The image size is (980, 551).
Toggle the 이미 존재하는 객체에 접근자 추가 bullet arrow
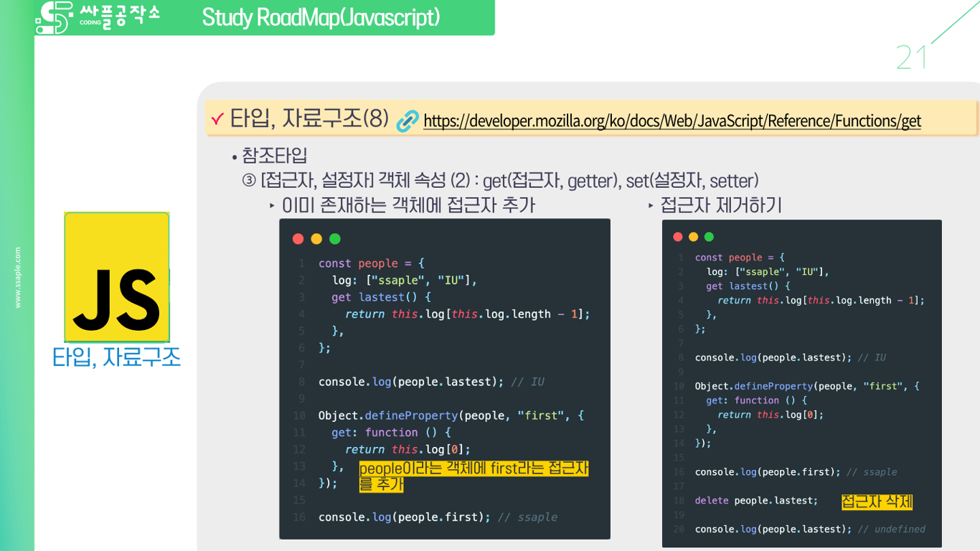click(x=272, y=204)
